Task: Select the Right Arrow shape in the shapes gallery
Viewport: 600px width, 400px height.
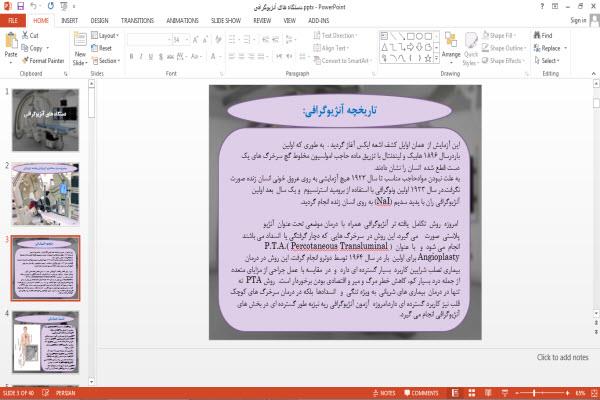Action: 411,47
